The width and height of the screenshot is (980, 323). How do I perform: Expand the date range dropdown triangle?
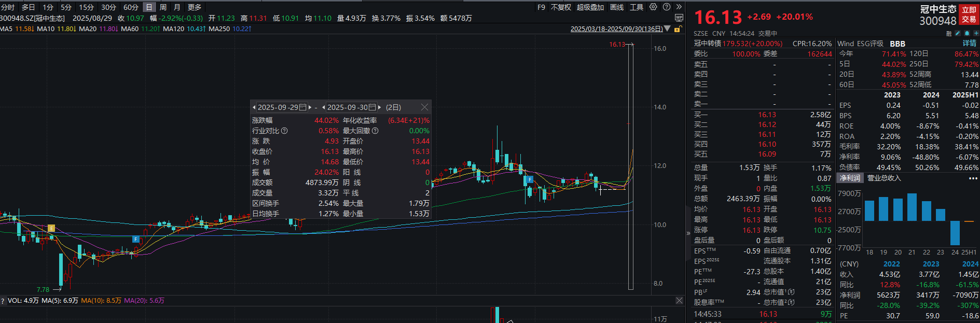coord(667,29)
